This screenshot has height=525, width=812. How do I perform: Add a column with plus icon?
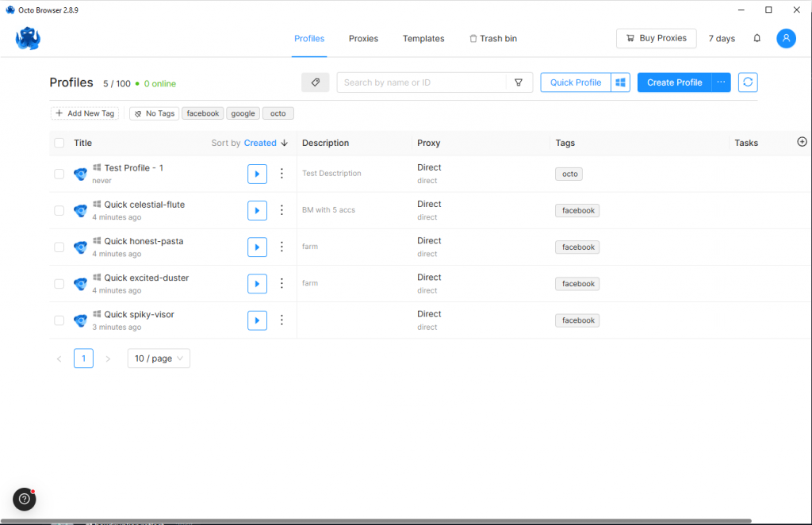coord(802,142)
